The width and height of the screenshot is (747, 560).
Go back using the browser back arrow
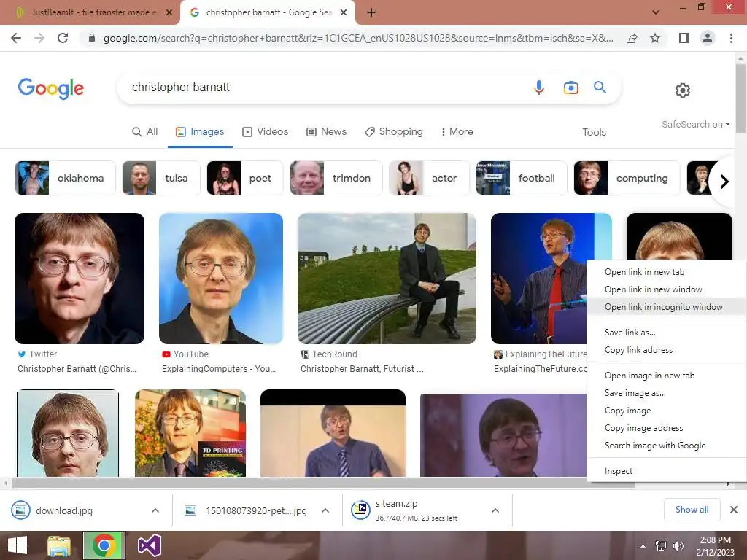pos(16,38)
